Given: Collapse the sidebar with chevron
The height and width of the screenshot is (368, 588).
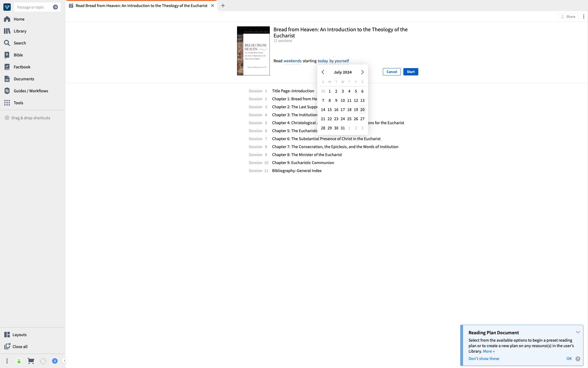Looking at the screenshot, I should coord(64,361).
